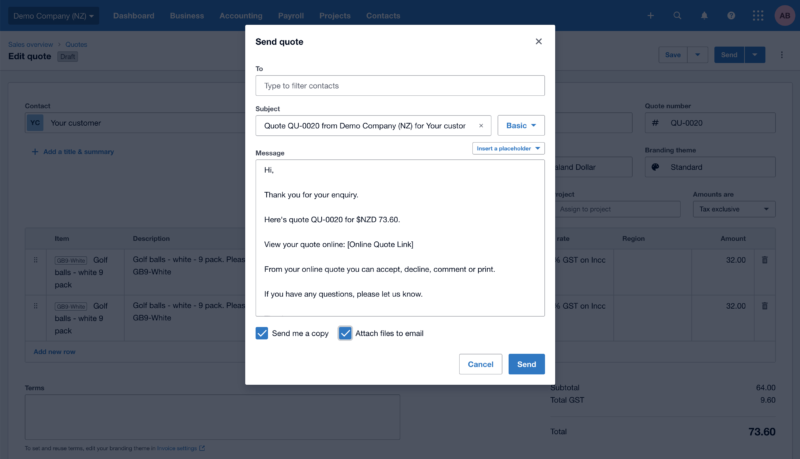Click the second row 32.00 amount
Image resolution: width=800 pixels, height=459 pixels.
[736, 306]
